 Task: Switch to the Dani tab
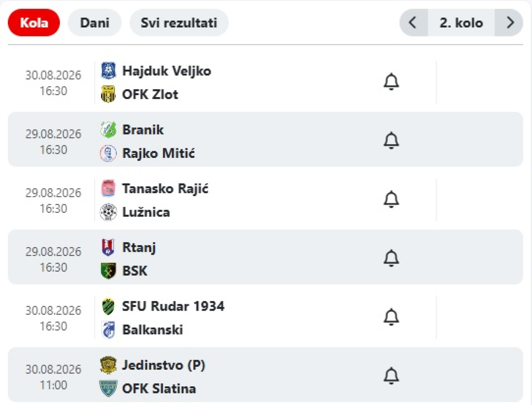tap(95, 22)
